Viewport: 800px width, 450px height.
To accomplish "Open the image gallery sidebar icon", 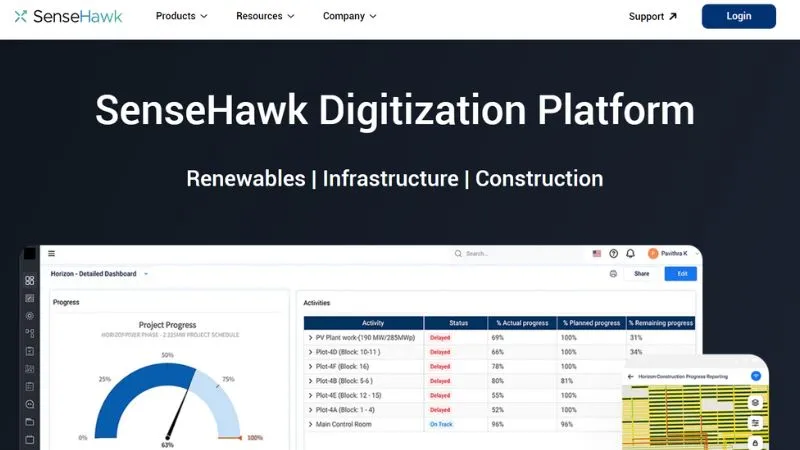I will 30,369.
